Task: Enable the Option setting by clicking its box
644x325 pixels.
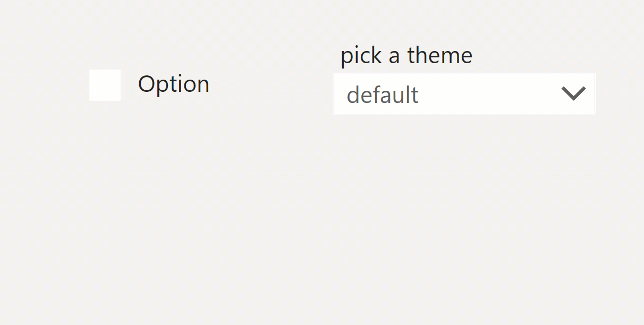Action: 105,84
